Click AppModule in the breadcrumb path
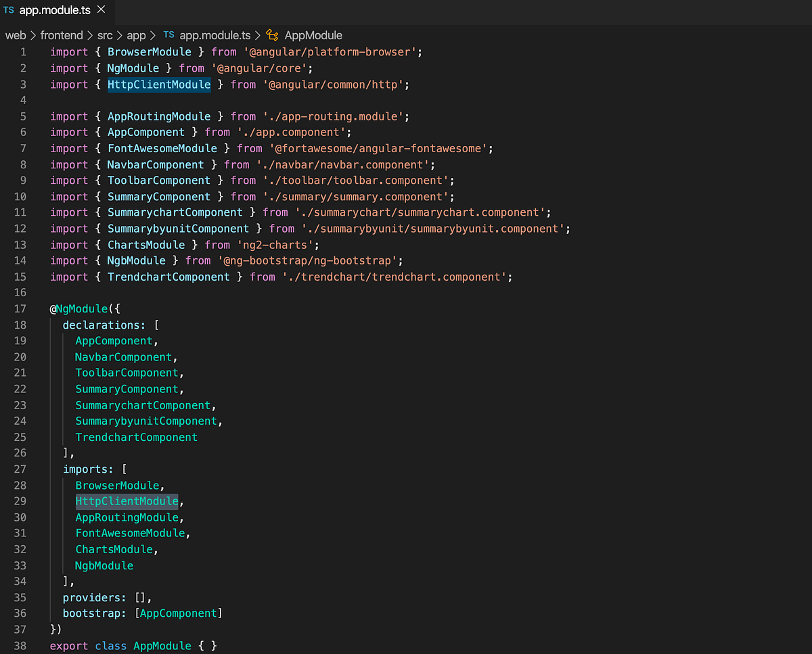 point(313,34)
